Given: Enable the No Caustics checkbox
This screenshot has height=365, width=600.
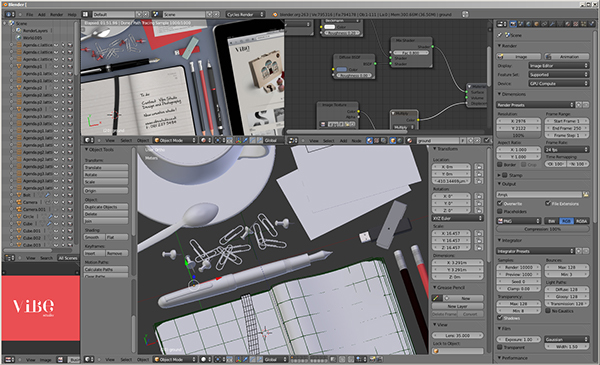Looking at the screenshot, I should [x=548, y=311].
